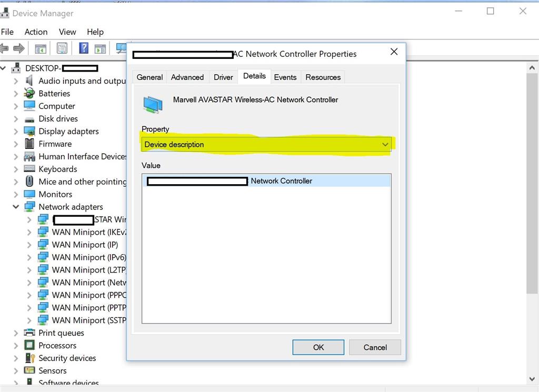539x392 pixels.
Task: Switch to the Resources tab
Action: 323,77
